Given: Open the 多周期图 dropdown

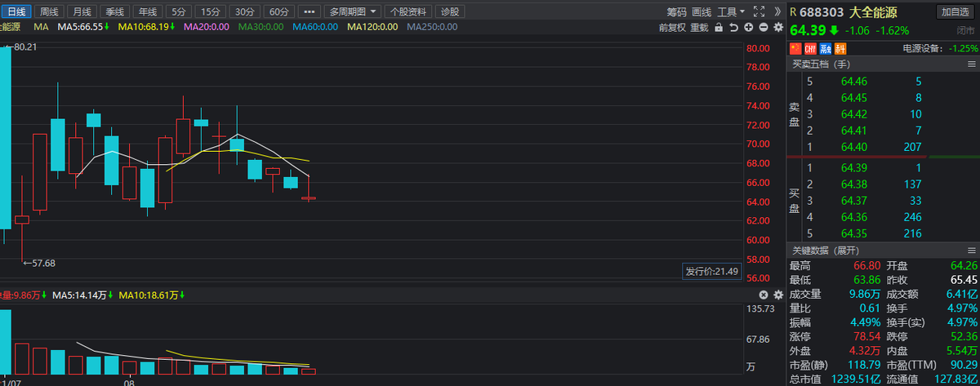Looking at the screenshot, I should pyautogui.click(x=353, y=11).
